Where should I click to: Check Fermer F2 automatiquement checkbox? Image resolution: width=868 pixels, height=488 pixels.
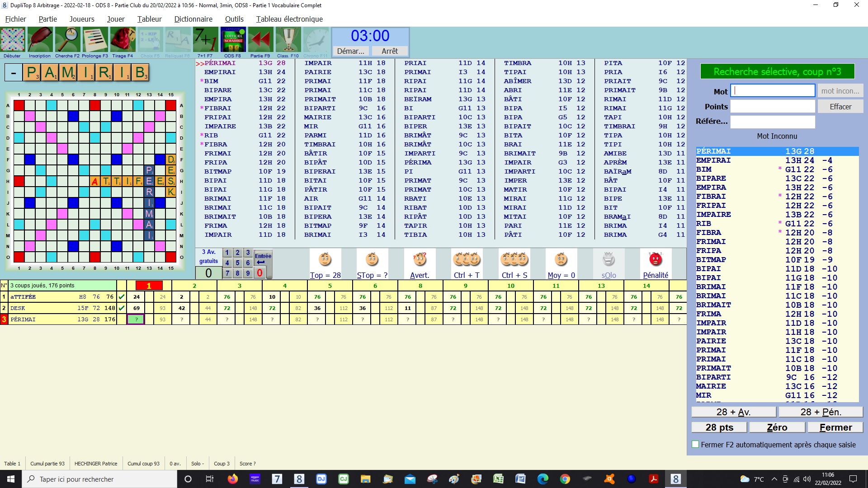(x=696, y=445)
